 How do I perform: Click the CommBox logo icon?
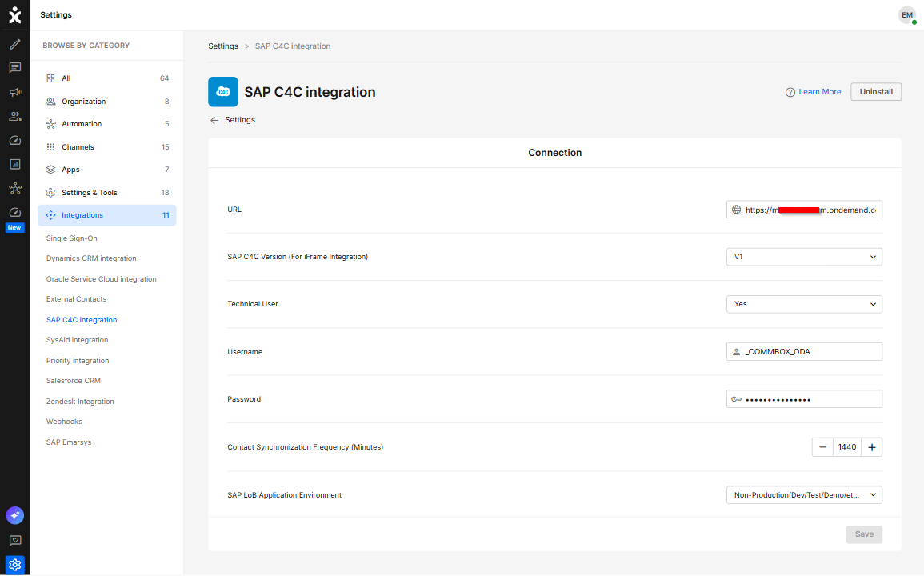(x=14, y=15)
